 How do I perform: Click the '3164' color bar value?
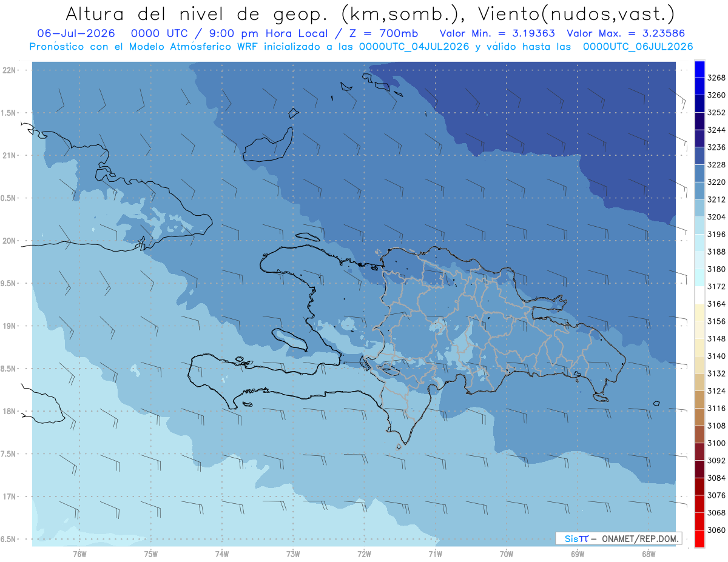click(716, 304)
